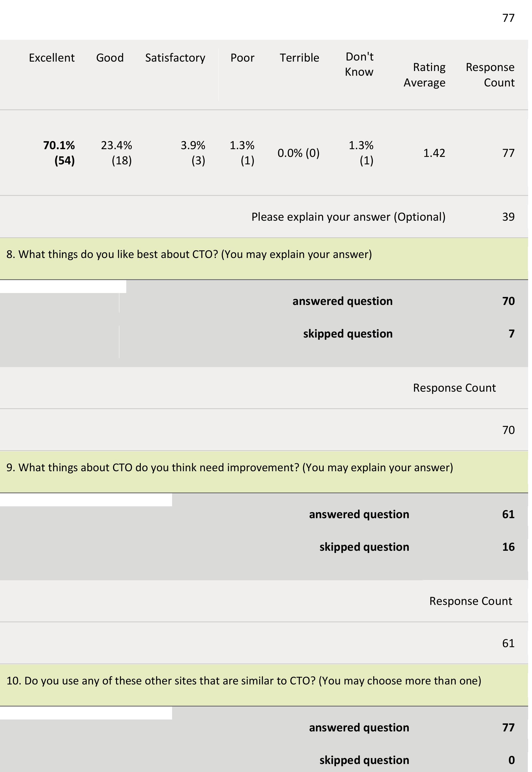This screenshot has width=532, height=772.
Task: Click the answered question count 61
Action: click(x=508, y=514)
